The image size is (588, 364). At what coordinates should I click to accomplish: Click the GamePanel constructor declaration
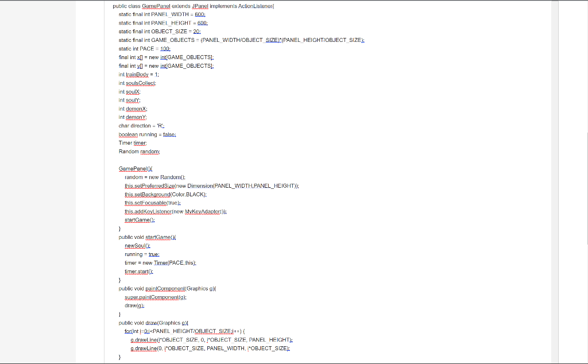134,168
